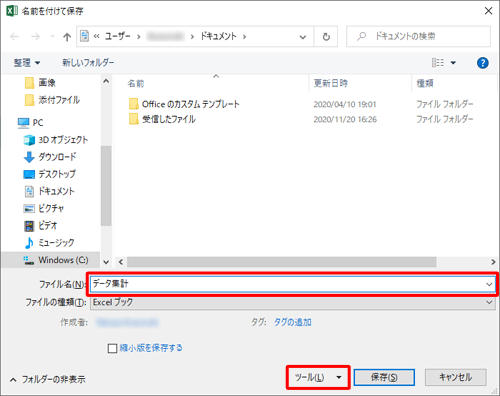Viewport: 500px width, 396px height.
Task: Close the 名前を付けて保存 dialog
Action: (x=488, y=11)
